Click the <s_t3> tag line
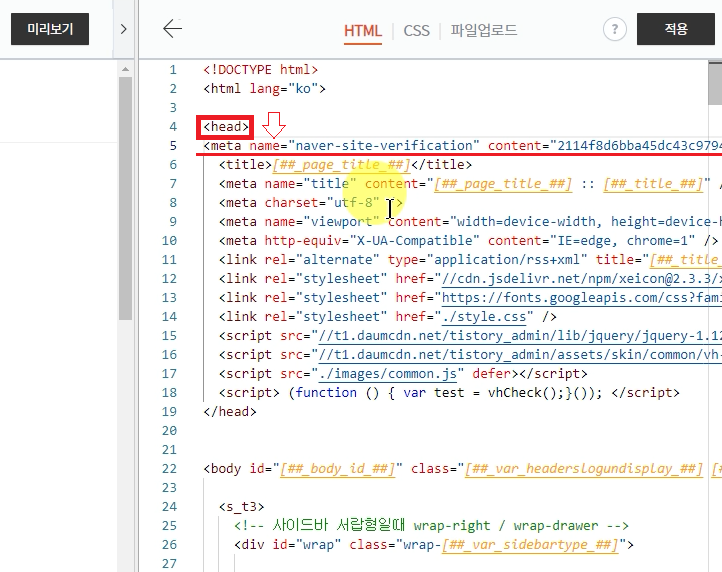The width and height of the screenshot is (722, 572). point(241,507)
